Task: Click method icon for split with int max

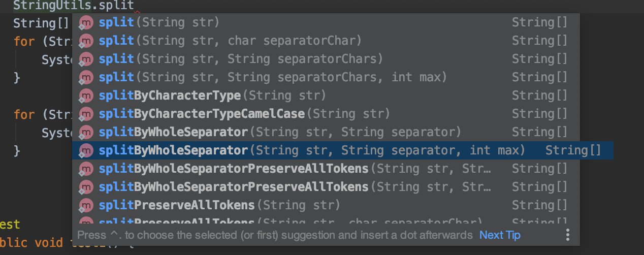Action: [x=87, y=77]
